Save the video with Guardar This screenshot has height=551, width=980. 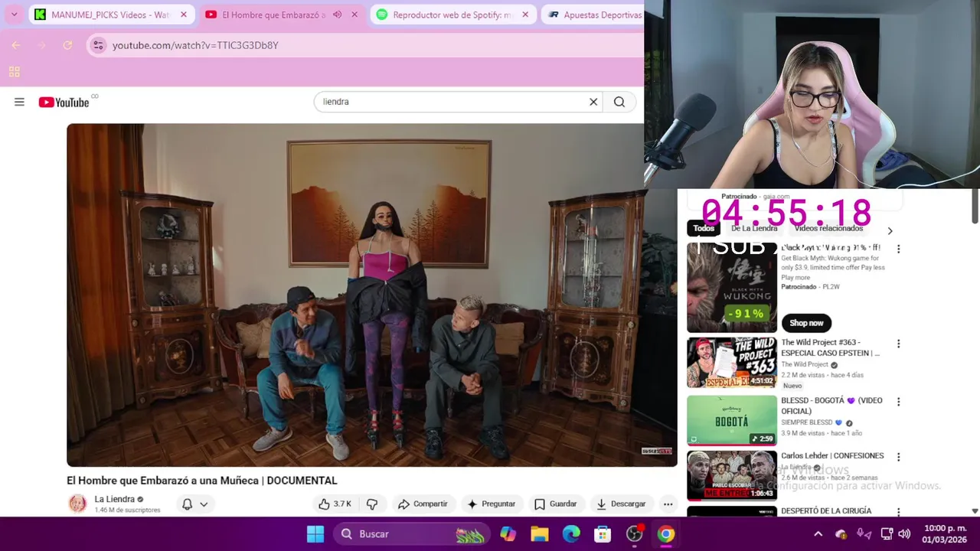click(x=555, y=504)
